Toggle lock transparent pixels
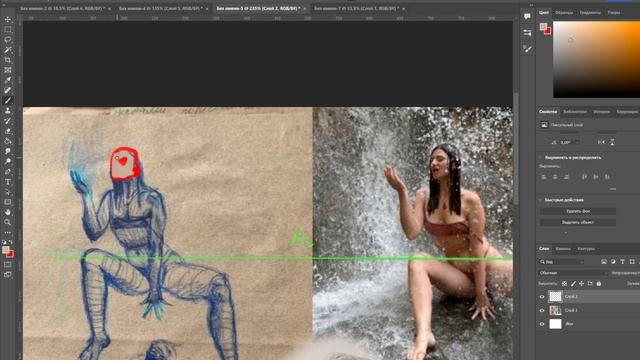Viewport: 640px width, 360px height. pyautogui.click(x=564, y=284)
